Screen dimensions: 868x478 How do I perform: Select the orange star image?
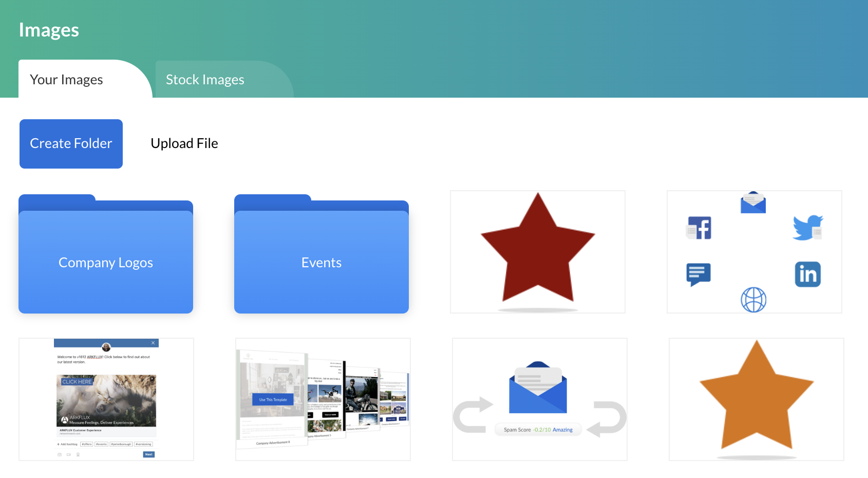click(x=756, y=399)
